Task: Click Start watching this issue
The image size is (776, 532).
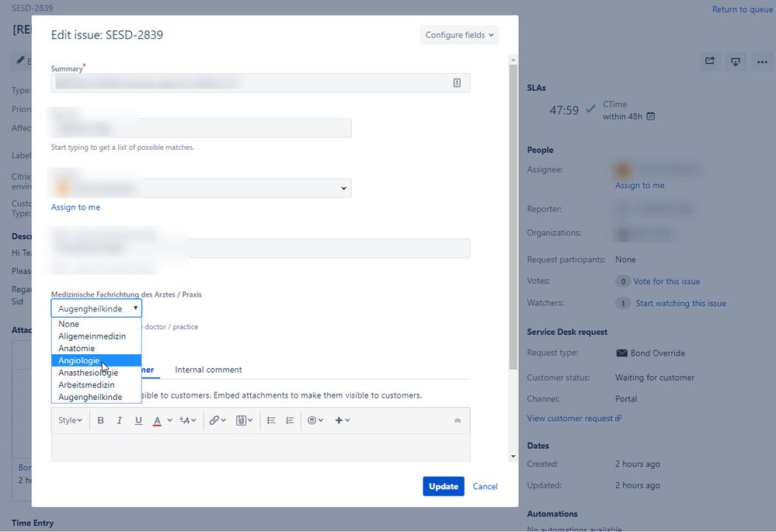Action: pos(681,304)
